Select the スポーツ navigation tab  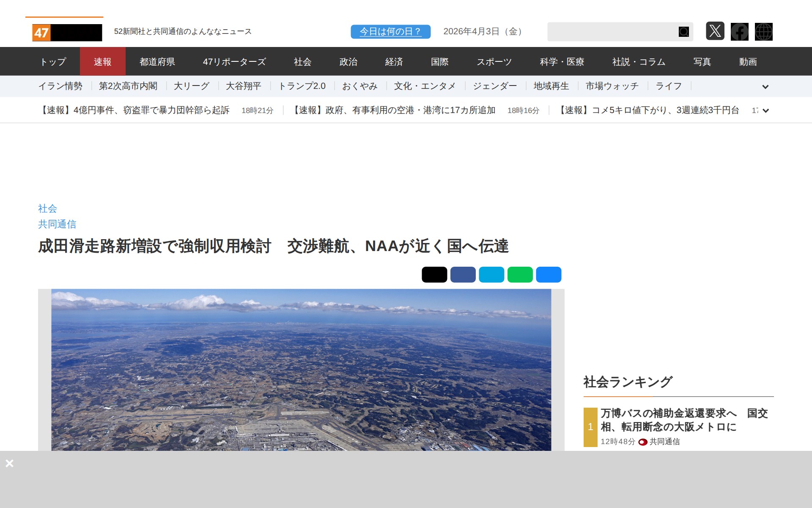click(494, 62)
